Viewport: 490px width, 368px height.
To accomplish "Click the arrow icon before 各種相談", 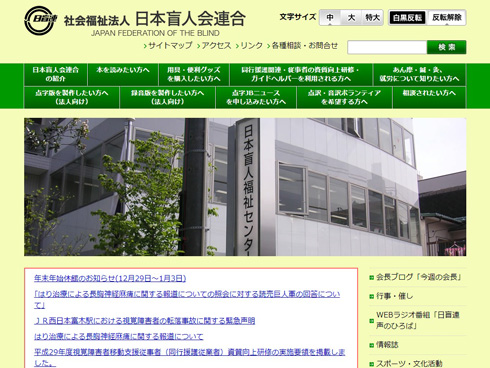I will 269,46.
